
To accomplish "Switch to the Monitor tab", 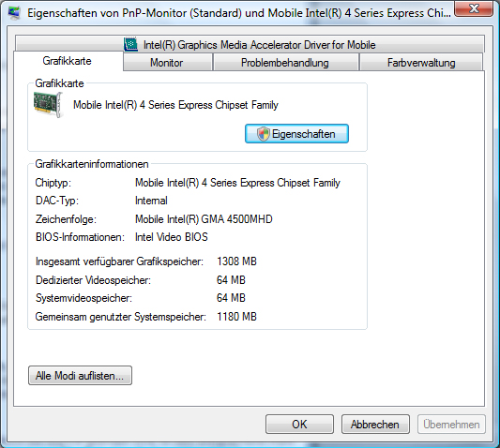I will [x=167, y=62].
